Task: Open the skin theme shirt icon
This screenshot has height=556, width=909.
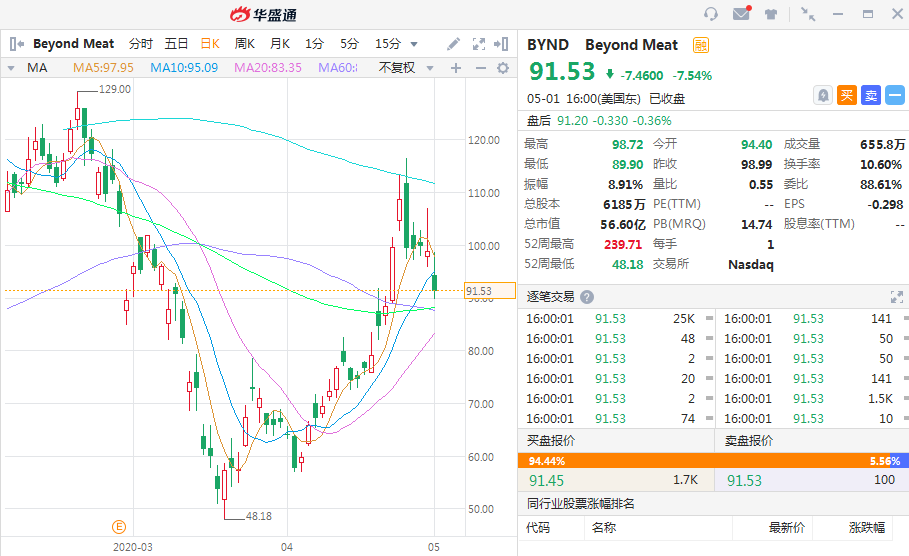Action: point(771,14)
